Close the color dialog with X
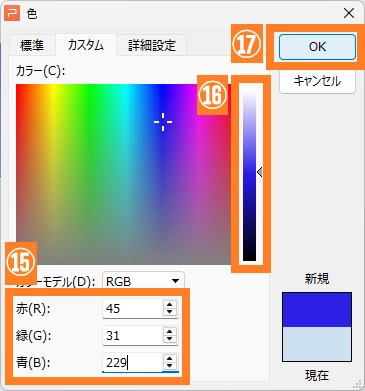Image resolution: width=365 pixels, height=391 pixels. (x=349, y=13)
